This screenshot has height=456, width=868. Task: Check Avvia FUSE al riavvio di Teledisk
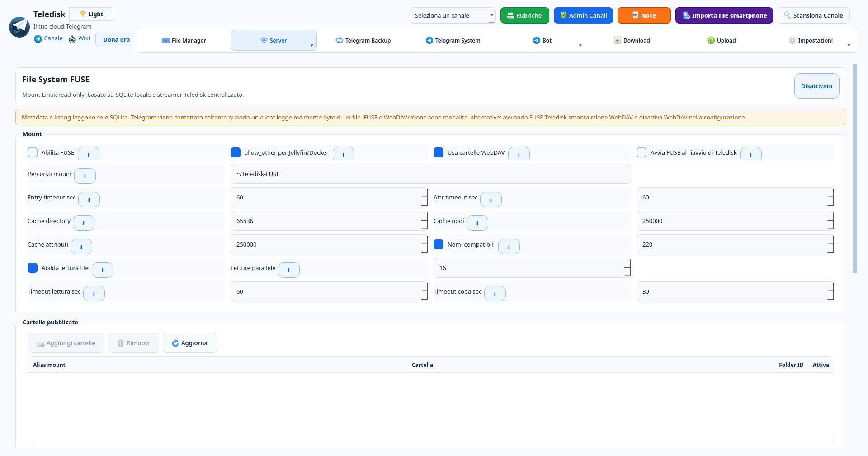click(642, 152)
